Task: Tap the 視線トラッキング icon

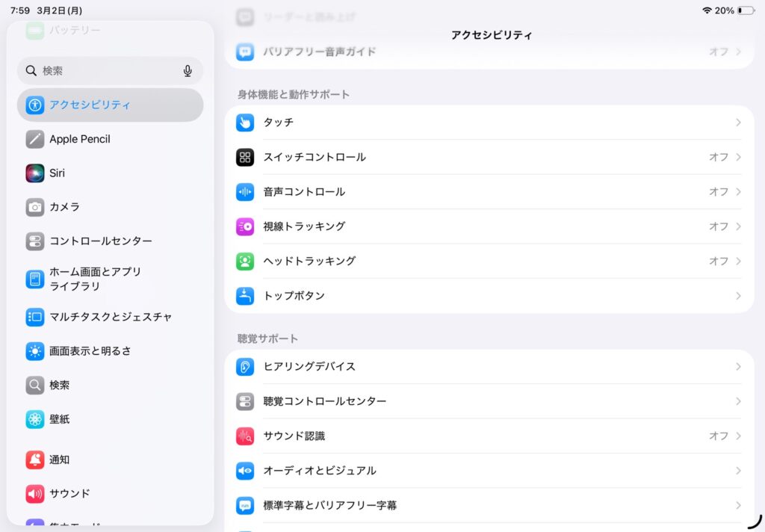Action: (x=245, y=226)
